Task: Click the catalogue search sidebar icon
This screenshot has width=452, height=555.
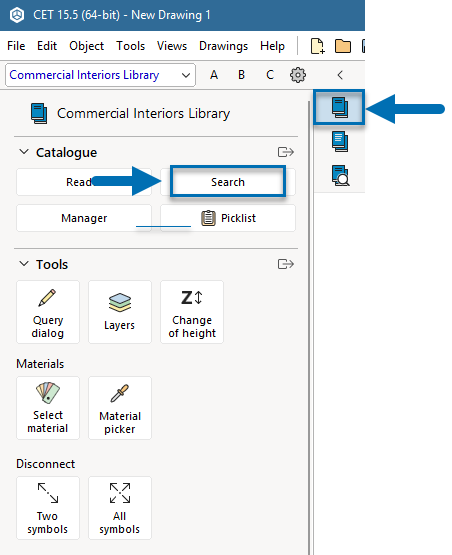Action: click(340, 176)
